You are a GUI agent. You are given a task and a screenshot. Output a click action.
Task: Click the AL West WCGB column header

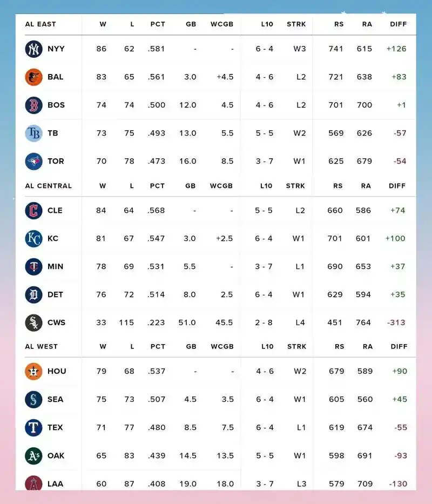tap(222, 346)
